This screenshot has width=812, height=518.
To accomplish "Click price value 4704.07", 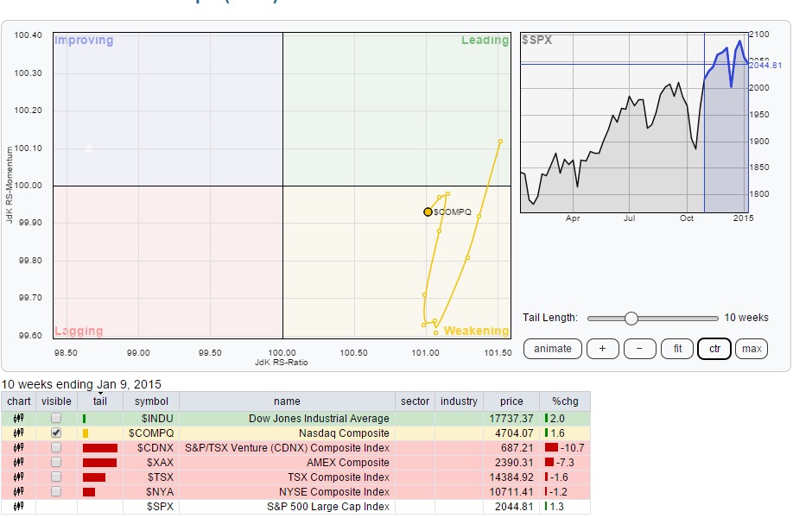I will (514, 433).
